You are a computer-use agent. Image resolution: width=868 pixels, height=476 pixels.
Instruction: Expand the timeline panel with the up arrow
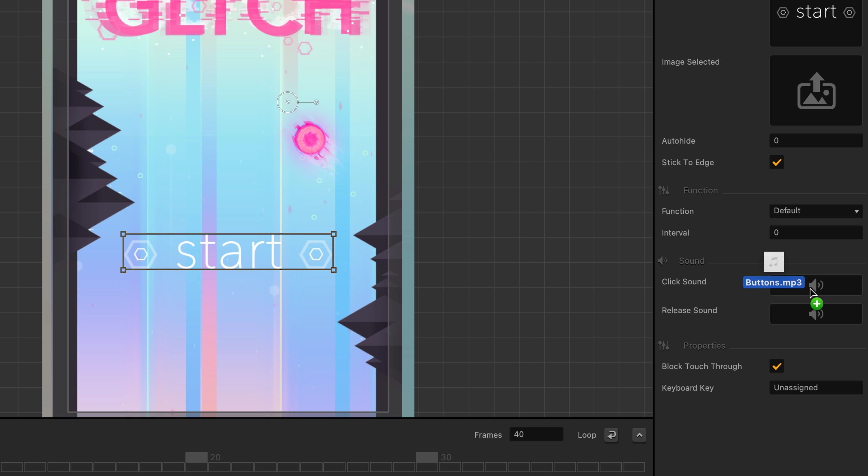(x=639, y=435)
